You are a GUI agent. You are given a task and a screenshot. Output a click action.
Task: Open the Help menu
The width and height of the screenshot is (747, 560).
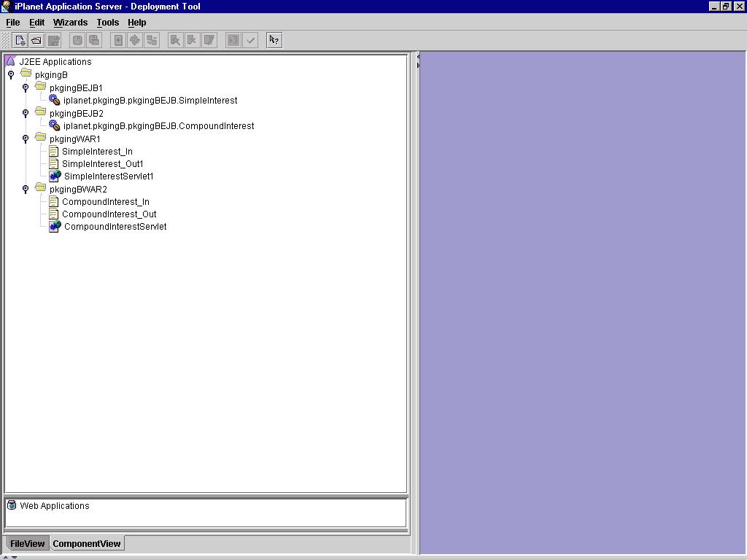[x=136, y=23]
